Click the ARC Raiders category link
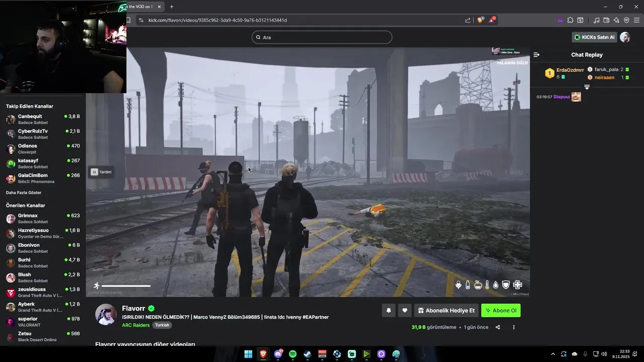The image size is (644, 362). click(136, 325)
